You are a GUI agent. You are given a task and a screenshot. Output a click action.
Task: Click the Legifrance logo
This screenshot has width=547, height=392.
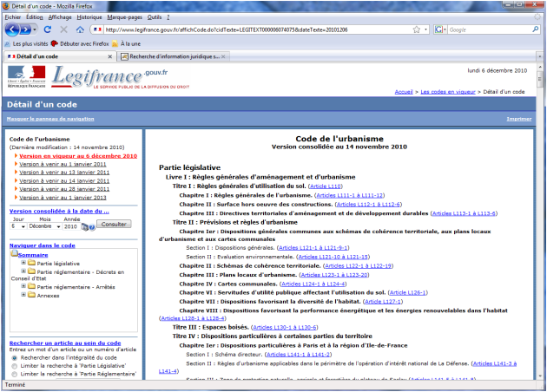tap(121, 77)
